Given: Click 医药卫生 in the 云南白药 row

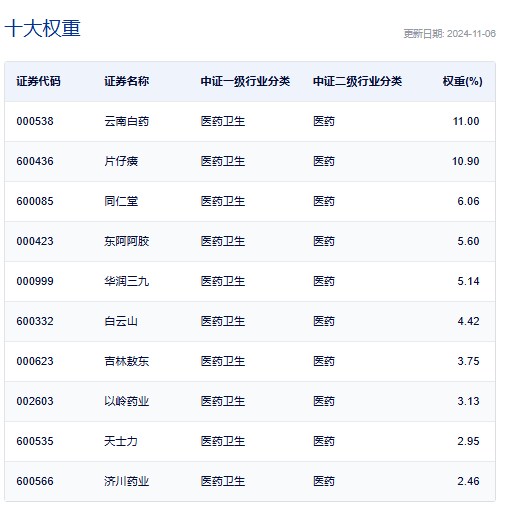Looking at the screenshot, I should pos(223,121).
